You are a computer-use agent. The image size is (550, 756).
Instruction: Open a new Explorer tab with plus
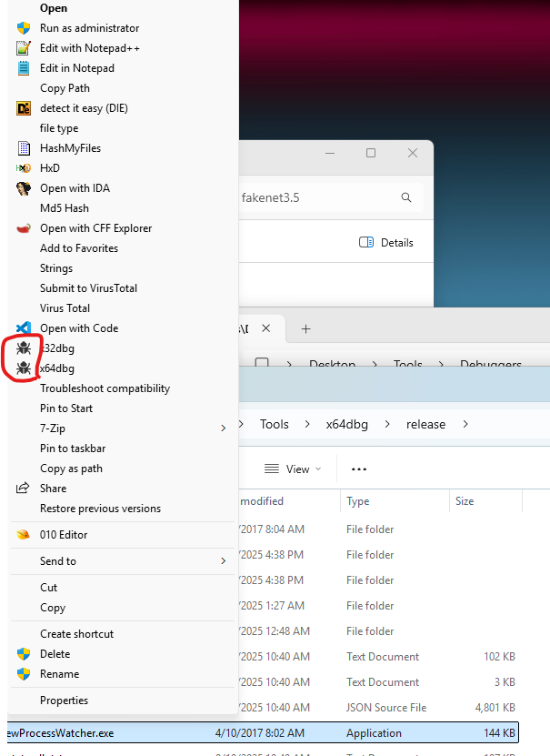point(305,328)
